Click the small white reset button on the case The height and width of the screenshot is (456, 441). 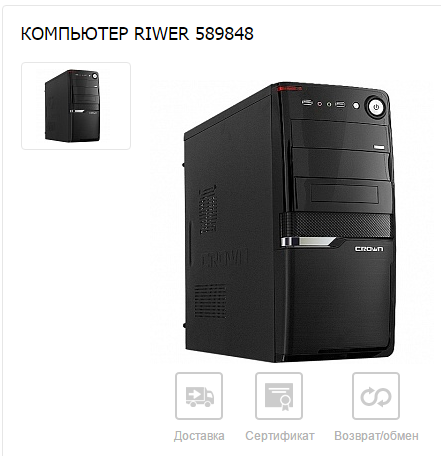click(x=356, y=106)
